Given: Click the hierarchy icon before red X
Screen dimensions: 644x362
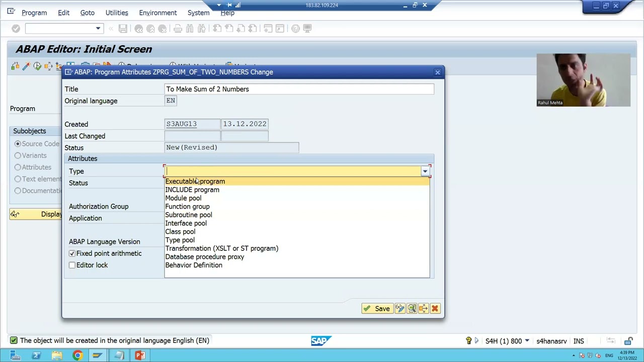Looking at the screenshot, I should point(423,309).
